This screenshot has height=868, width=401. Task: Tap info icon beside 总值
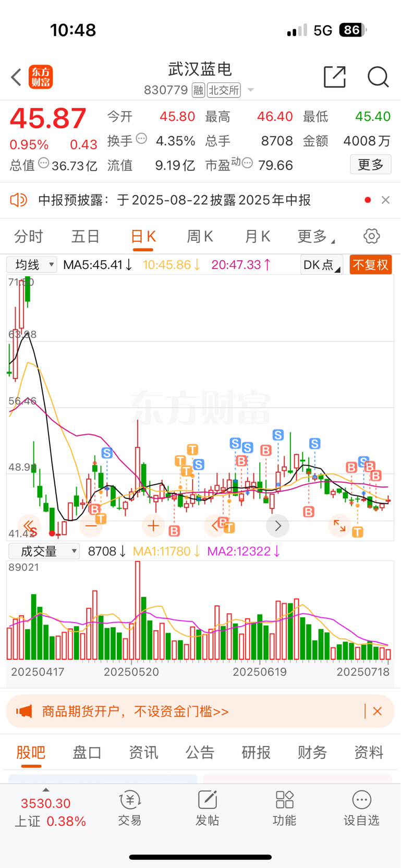coord(44,163)
